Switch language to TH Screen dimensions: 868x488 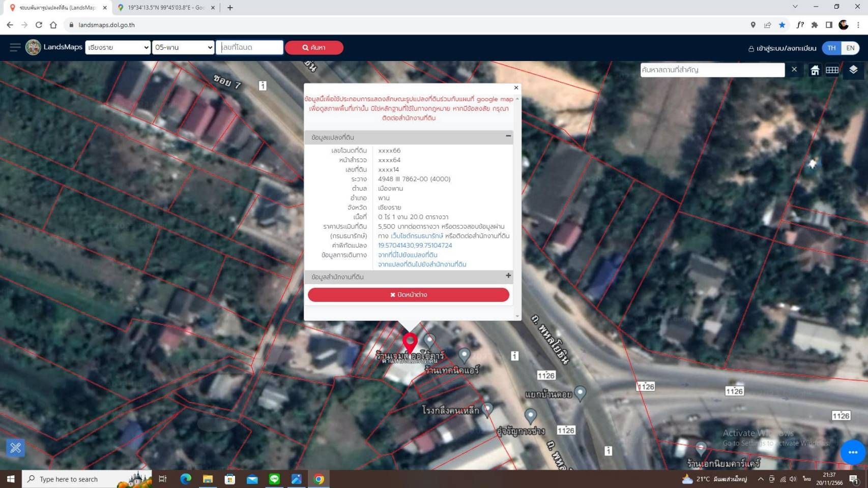click(831, 48)
